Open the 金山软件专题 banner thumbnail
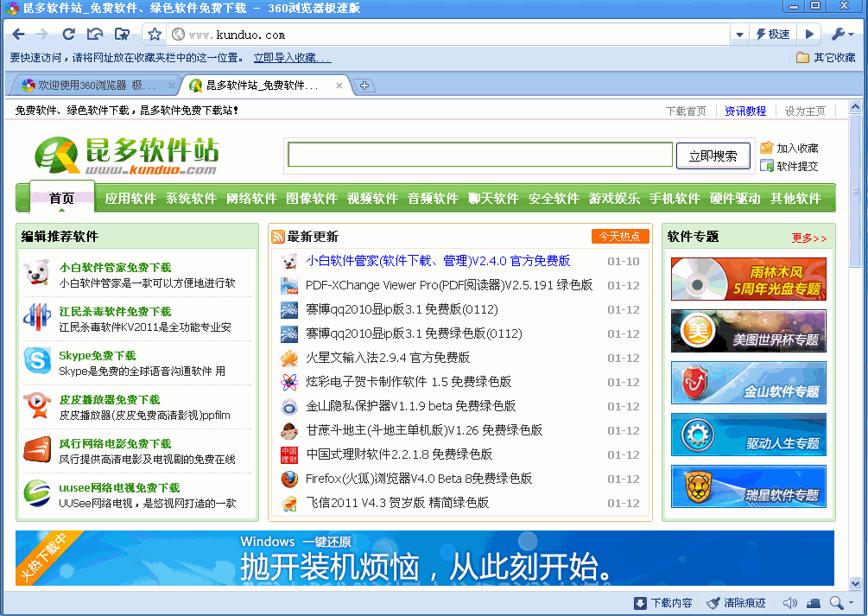 pos(748,383)
